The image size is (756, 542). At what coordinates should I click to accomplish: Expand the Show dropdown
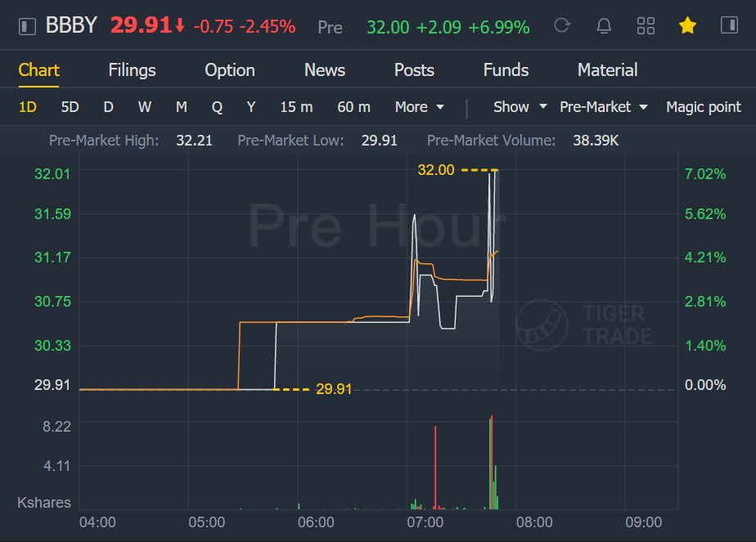tap(520, 107)
